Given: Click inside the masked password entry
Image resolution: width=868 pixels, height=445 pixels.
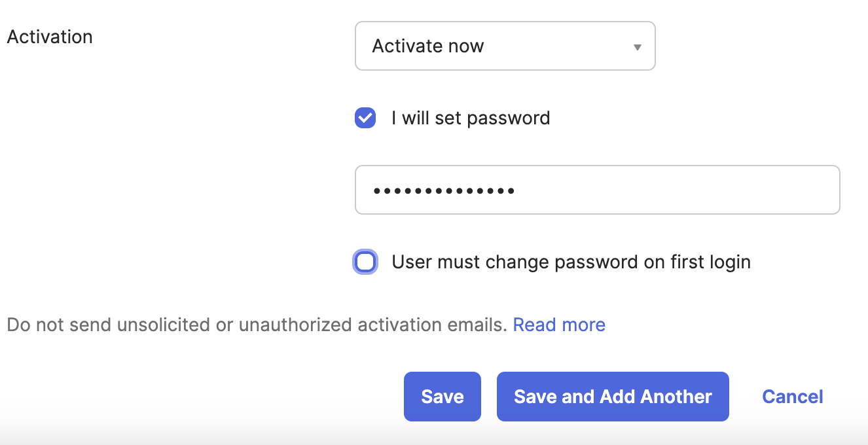Looking at the screenshot, I should click(x=597, y=190).
